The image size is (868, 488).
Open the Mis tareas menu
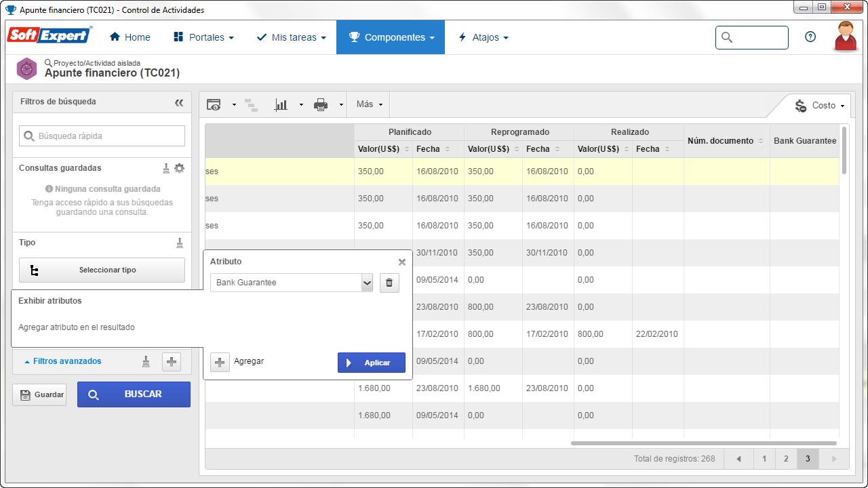pos(291,37)
